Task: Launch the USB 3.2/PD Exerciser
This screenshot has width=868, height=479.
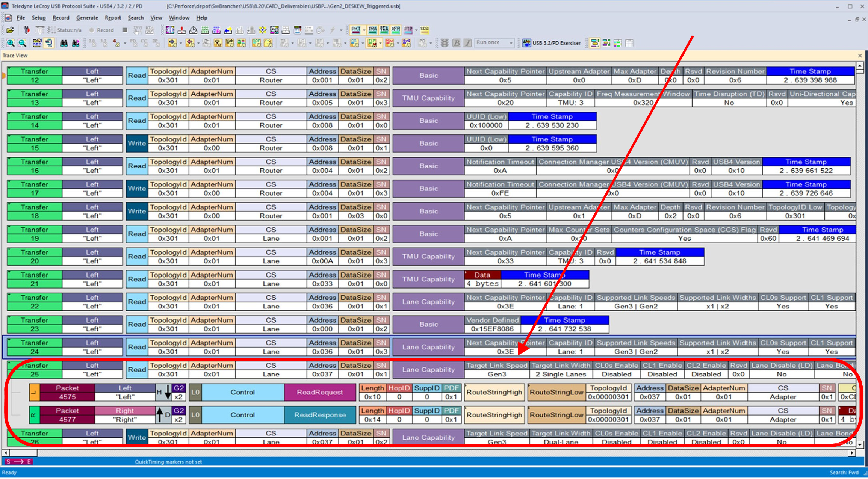Action: click(552, 43)
